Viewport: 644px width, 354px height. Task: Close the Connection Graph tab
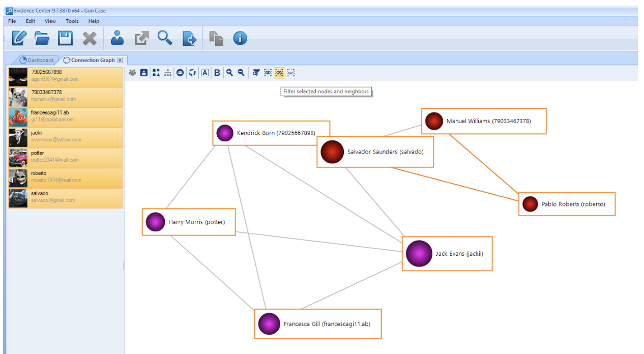(120, 61)
